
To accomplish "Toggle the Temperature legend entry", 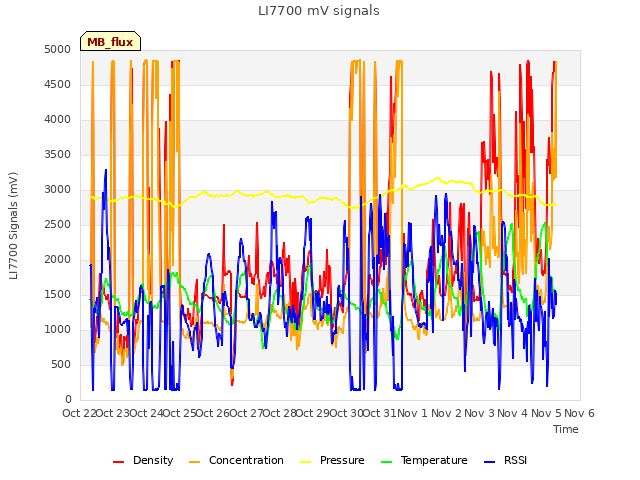I will click(x=424, y=460).
